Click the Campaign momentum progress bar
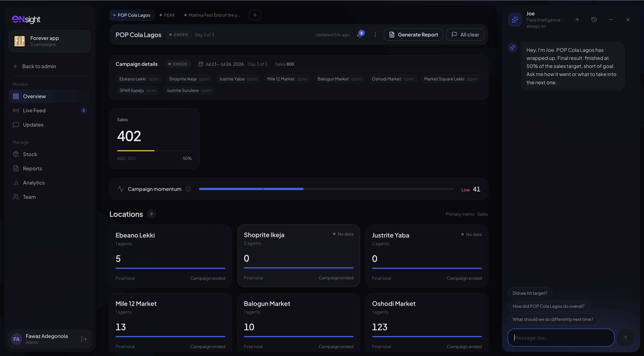Screen dimensions: 644x356 tap(326, 189)
